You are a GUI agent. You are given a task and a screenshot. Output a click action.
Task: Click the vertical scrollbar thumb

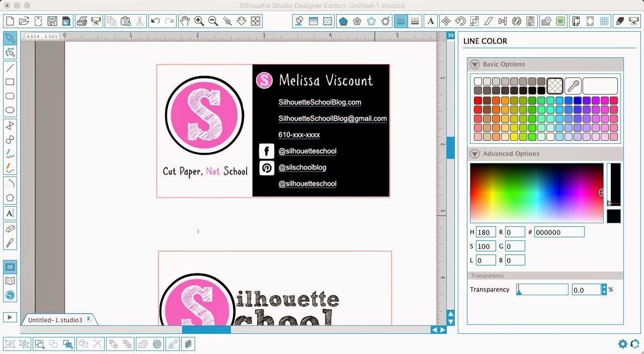pyautogui.click(x=450, y=148)
